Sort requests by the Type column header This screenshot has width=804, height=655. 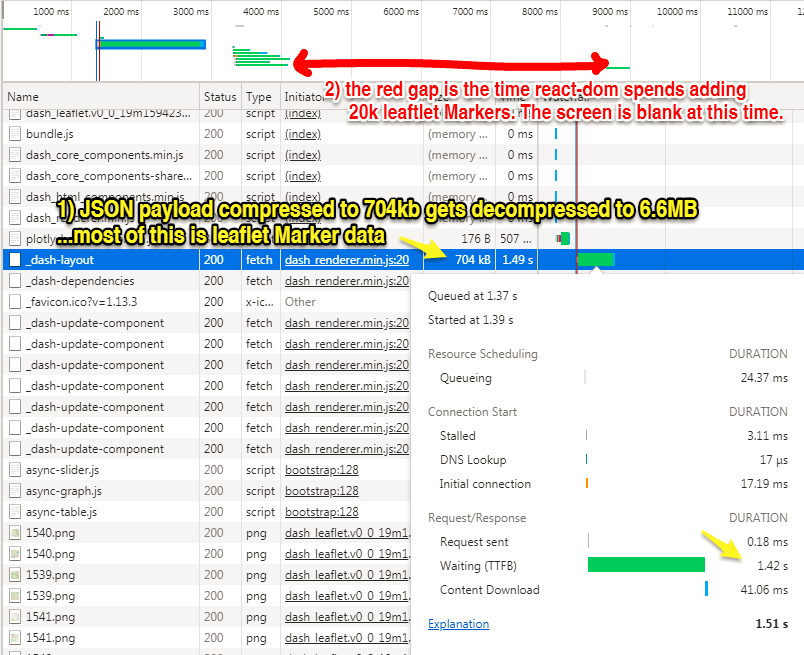(x=259, y=96)
